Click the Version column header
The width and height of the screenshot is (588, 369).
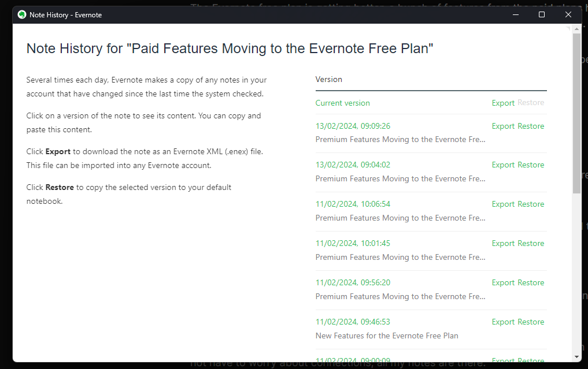pyautogui.click(x=328, y=79)
